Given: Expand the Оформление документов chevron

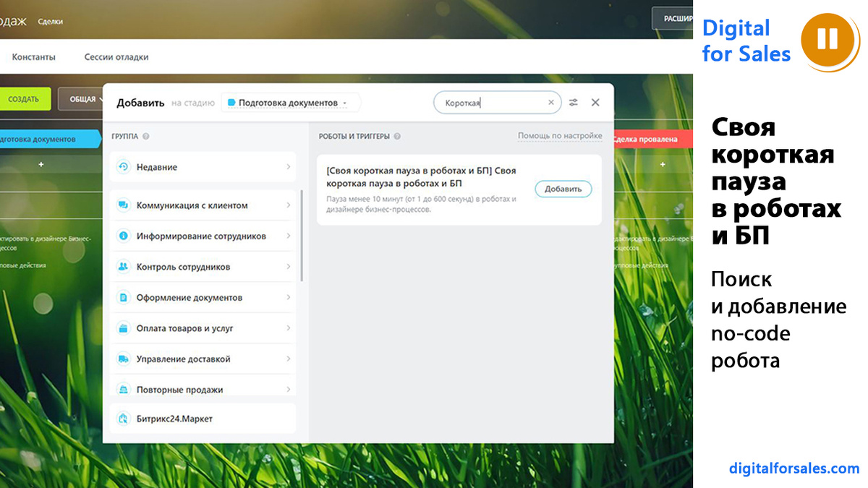Looking at the screenshot, I should 288,297.
